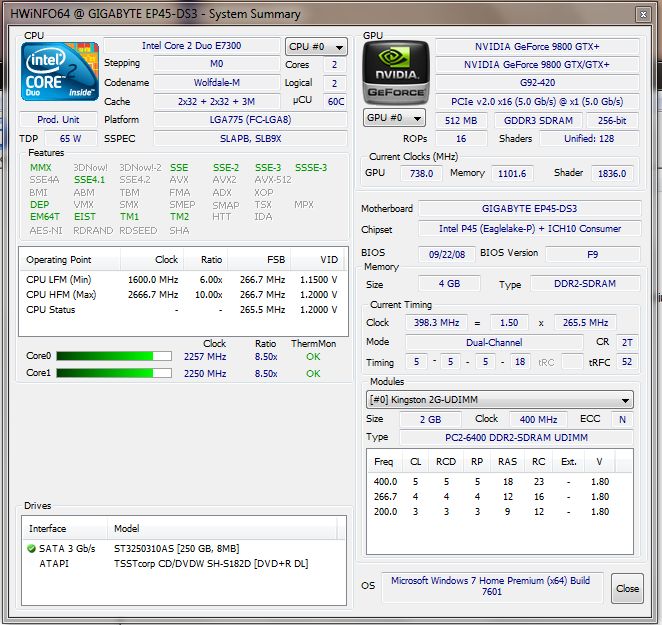Viewport: 662px width, 625px height.
Task: Click the GPU clock 738.0 value
Action: point(421,174)
